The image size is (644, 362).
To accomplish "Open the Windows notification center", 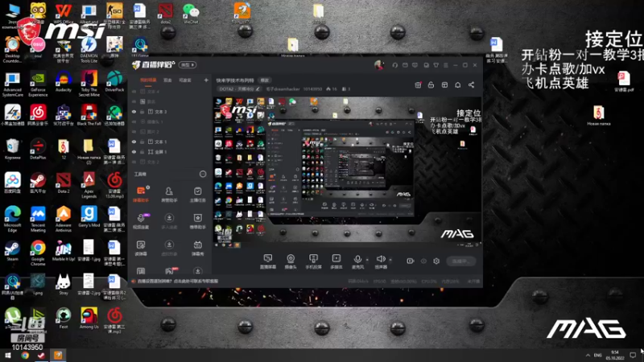I will 633,356.
